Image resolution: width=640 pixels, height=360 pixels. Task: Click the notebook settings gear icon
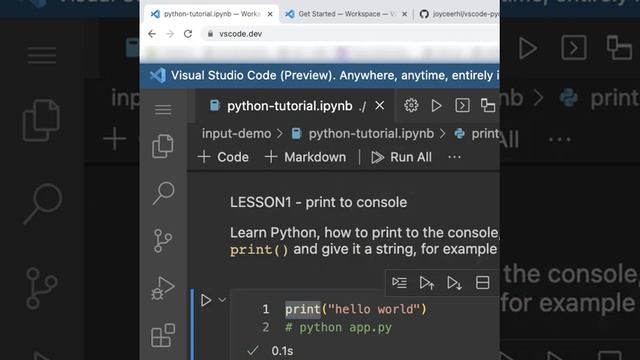coord(411,106)
